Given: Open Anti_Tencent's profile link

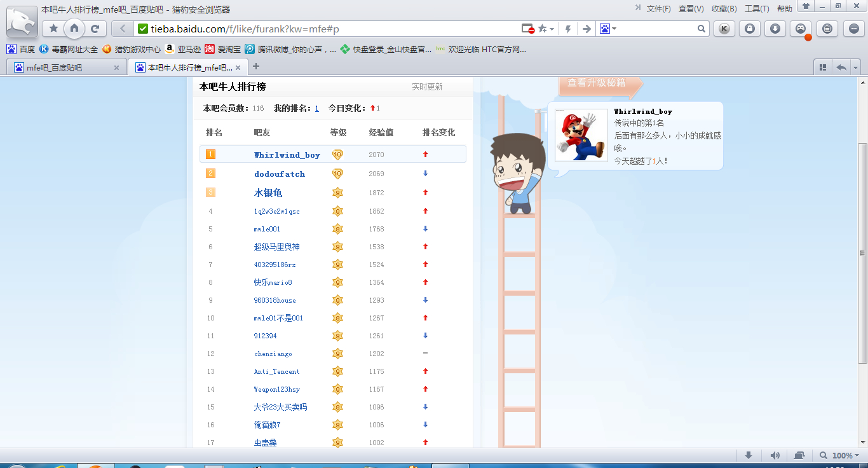Looking at the screenshot, I should pyautogui.click(x=276, y=371).
